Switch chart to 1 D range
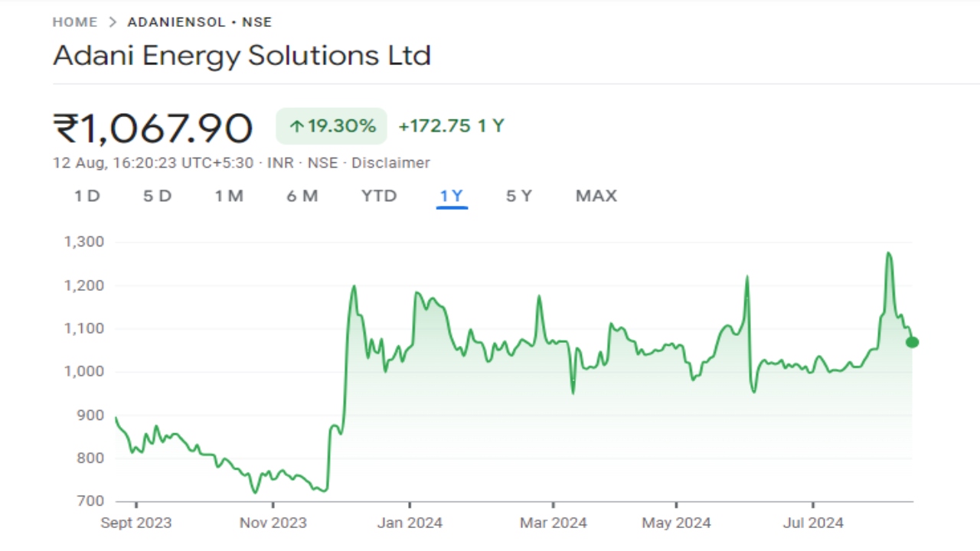The image size is (980, 551). (87, 196)
